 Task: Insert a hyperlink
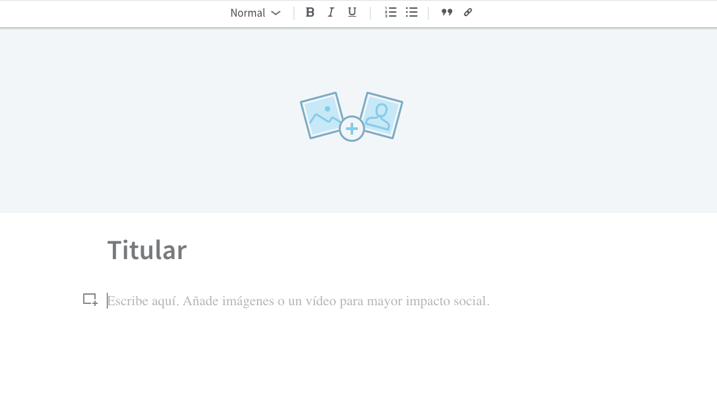tap(468, 12)
